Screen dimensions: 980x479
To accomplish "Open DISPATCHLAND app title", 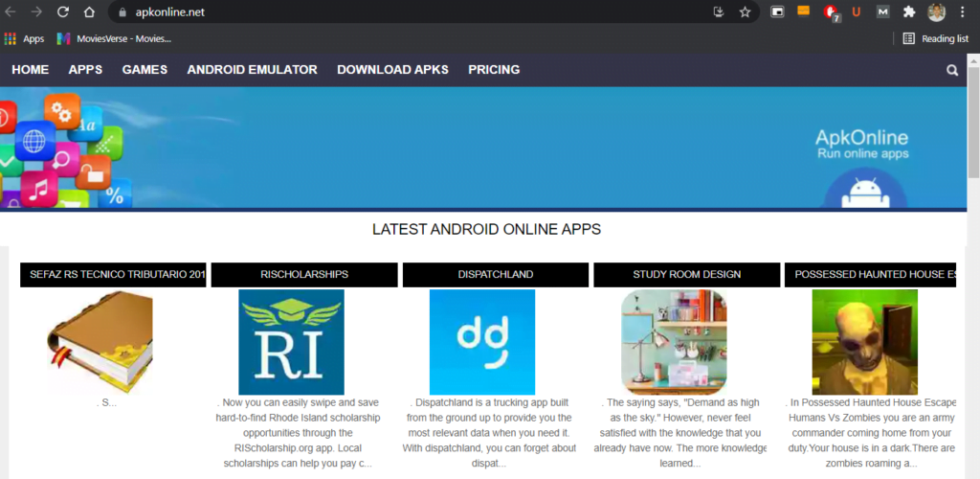I will point(496,275).
